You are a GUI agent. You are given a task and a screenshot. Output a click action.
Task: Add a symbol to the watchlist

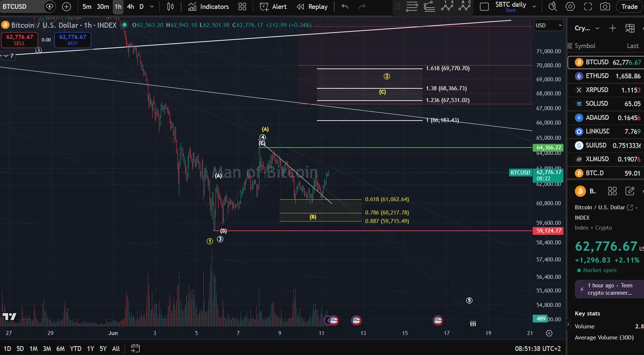613,28
